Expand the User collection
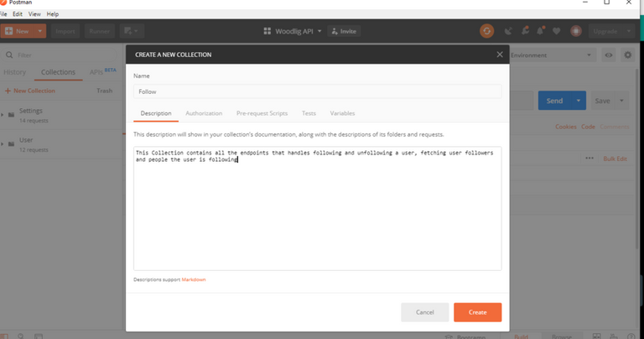 coord(3,144)
